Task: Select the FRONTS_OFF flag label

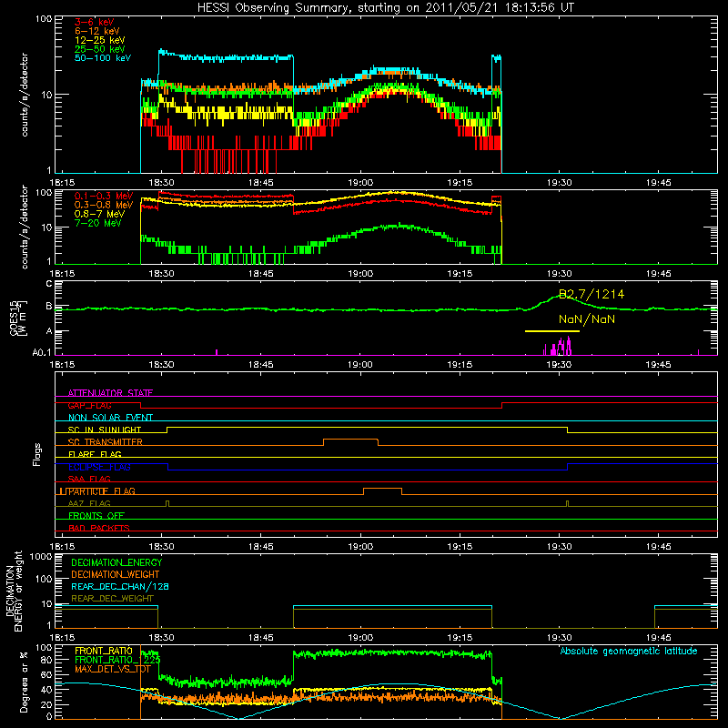Action: pos(96,515)
